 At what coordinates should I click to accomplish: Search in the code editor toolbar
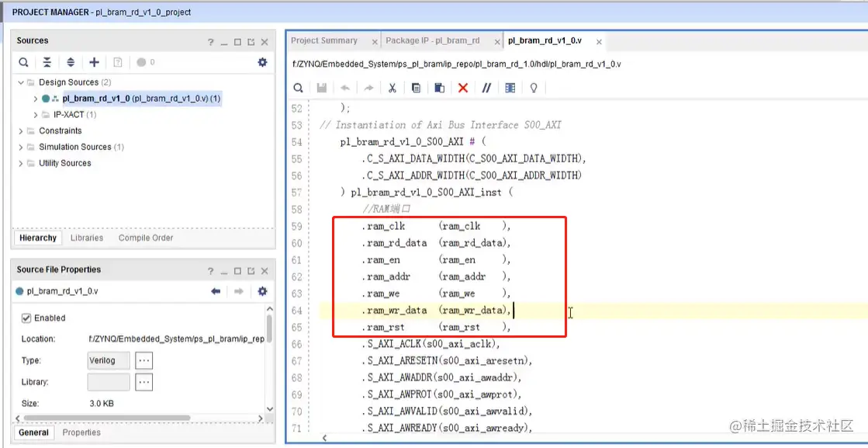coord(298,88)
